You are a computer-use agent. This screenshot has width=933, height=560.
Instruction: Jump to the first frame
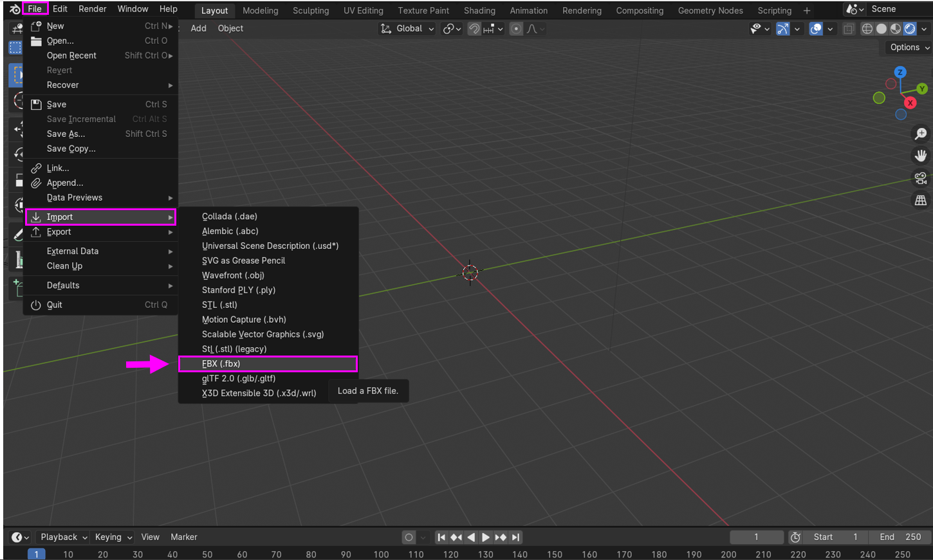441,537
